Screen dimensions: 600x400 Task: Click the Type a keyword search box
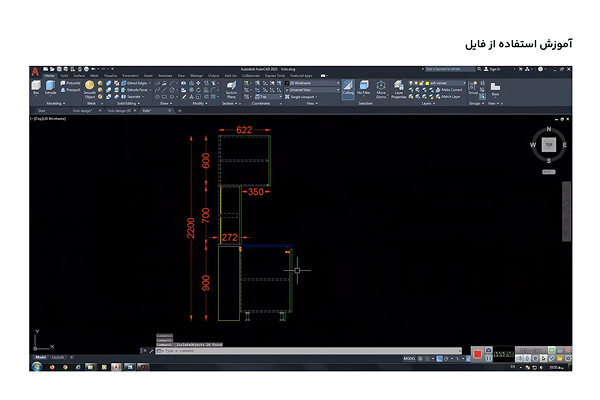click(450, 69)
